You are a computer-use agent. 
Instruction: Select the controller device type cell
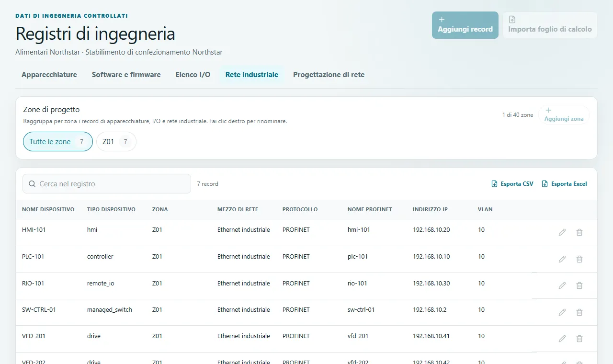click(100, 257)
